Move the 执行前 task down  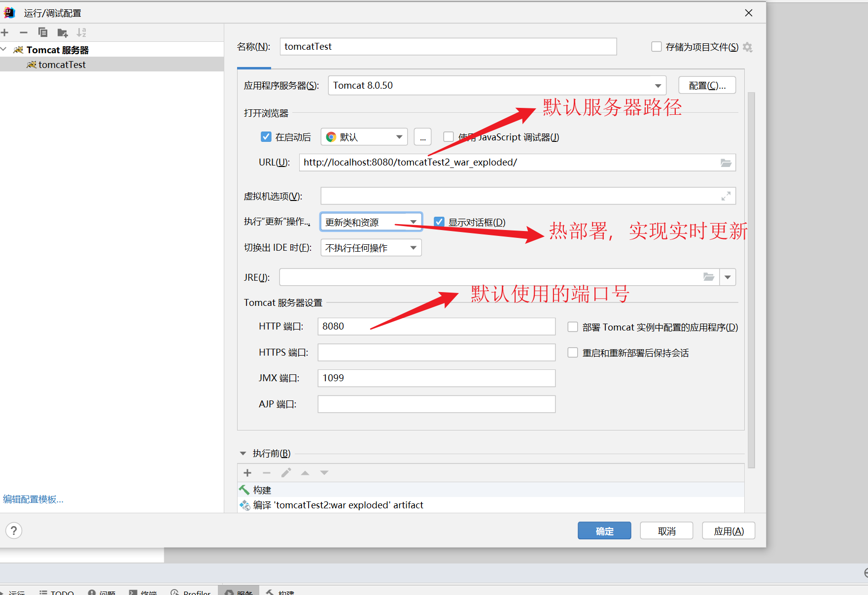pos(324,473)
